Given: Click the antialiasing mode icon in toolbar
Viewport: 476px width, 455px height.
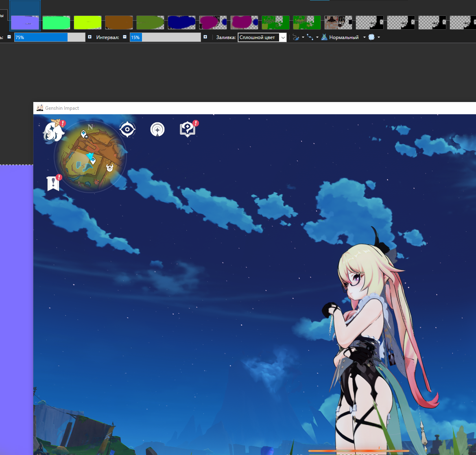Looking at the screenshot, I should pyautogui.click(x=296, y=37).
